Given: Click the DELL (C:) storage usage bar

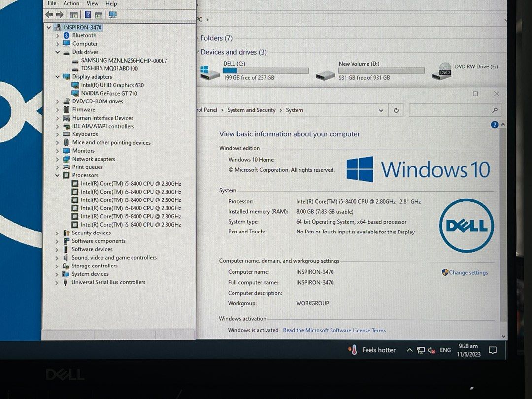Looking at the screenshot, I should point(266,70).
